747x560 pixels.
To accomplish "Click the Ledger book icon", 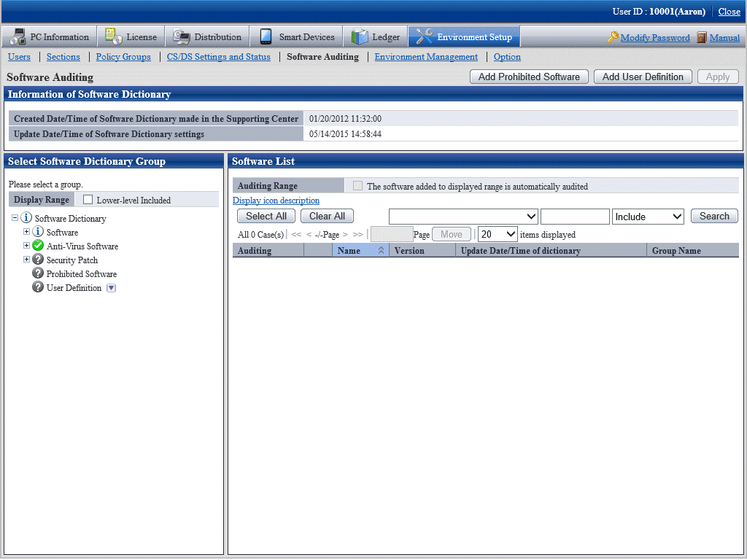I will click(360, 36).
